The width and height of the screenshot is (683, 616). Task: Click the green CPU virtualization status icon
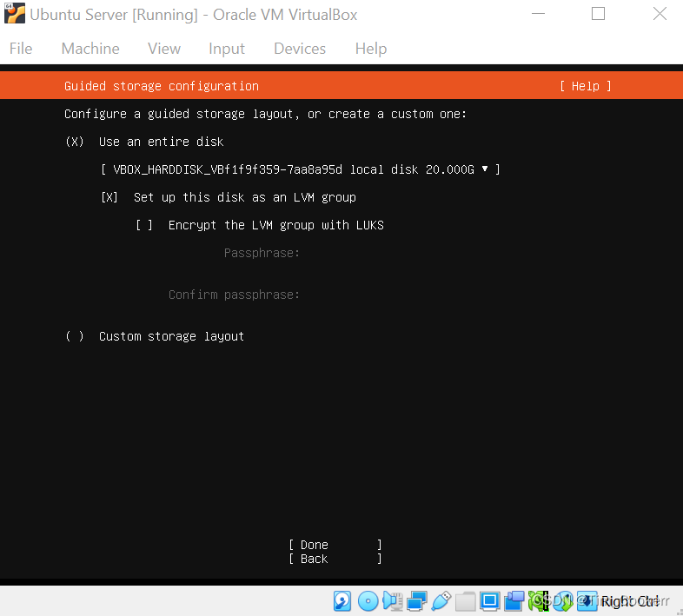pyautogui.click(x=539, y=601)
